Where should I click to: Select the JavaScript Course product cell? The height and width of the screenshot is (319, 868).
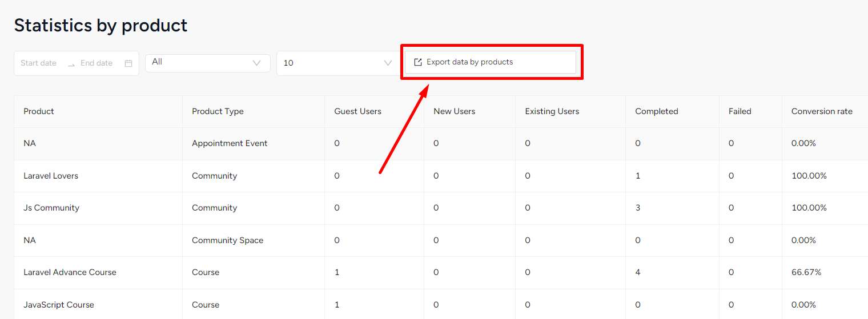[x=98, y=304]
